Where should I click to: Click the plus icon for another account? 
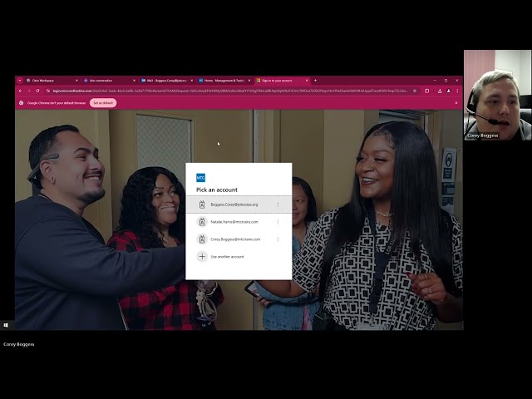(x=202, y=257)
